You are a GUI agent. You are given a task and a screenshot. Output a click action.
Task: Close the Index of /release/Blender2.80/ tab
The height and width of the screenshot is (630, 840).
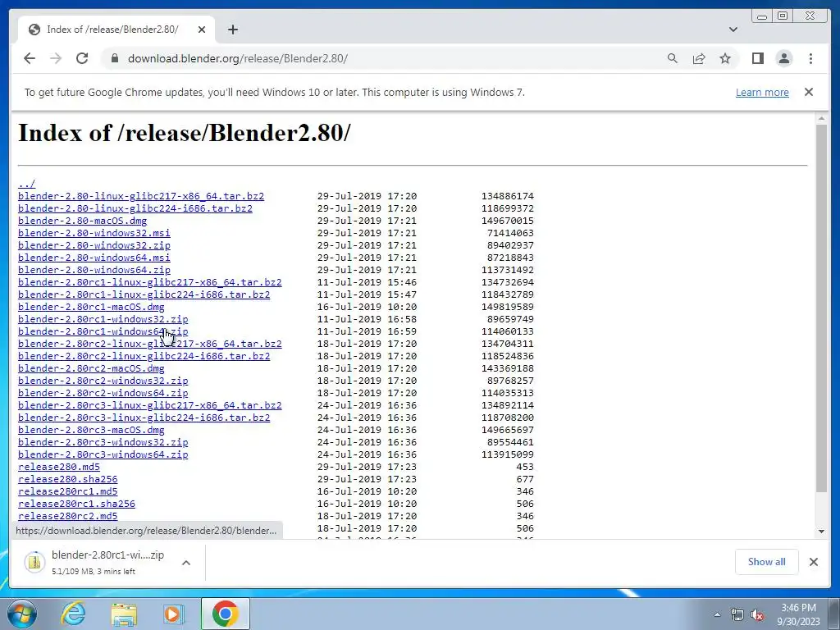point(202,30)
